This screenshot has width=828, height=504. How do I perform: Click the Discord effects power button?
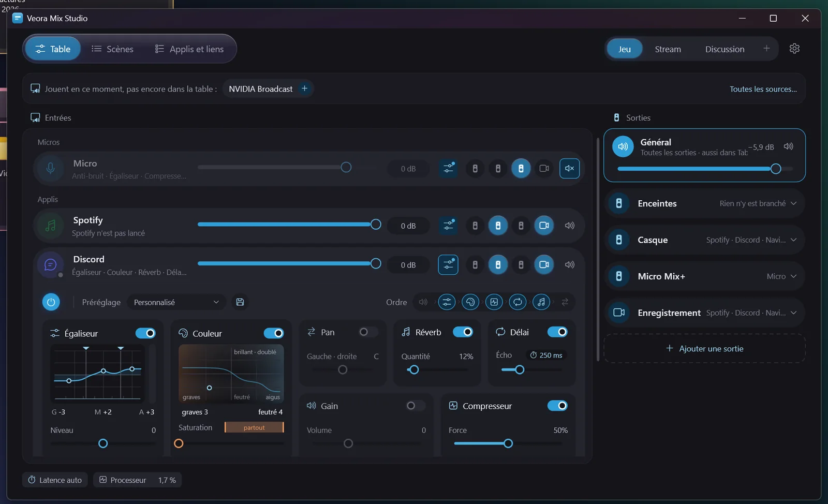(51, 302)
